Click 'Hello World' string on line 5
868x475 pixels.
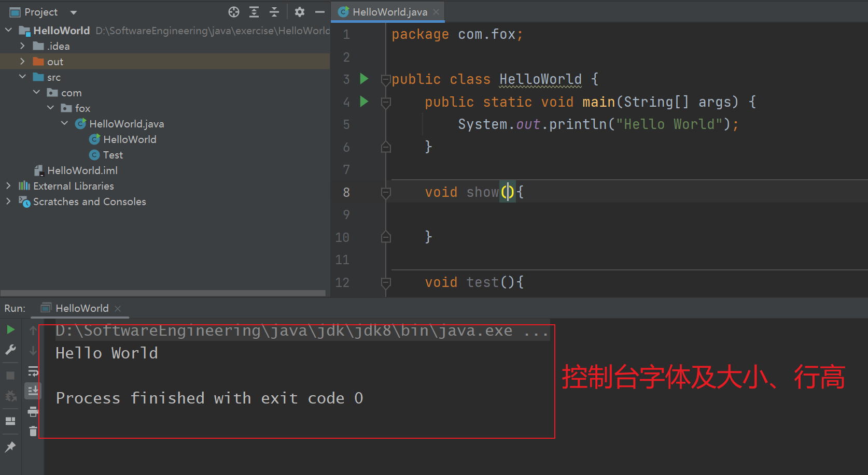669,124
